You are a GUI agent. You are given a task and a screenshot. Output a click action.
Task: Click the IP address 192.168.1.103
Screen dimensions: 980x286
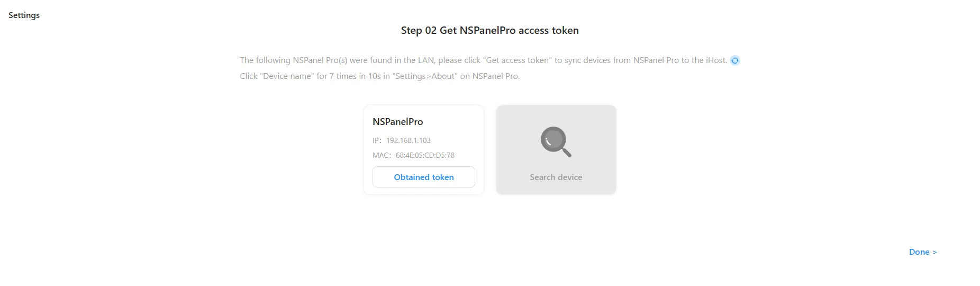409,140
